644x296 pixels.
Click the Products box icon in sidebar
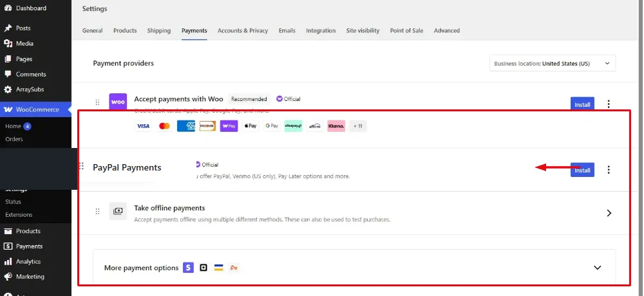(8, 231)
